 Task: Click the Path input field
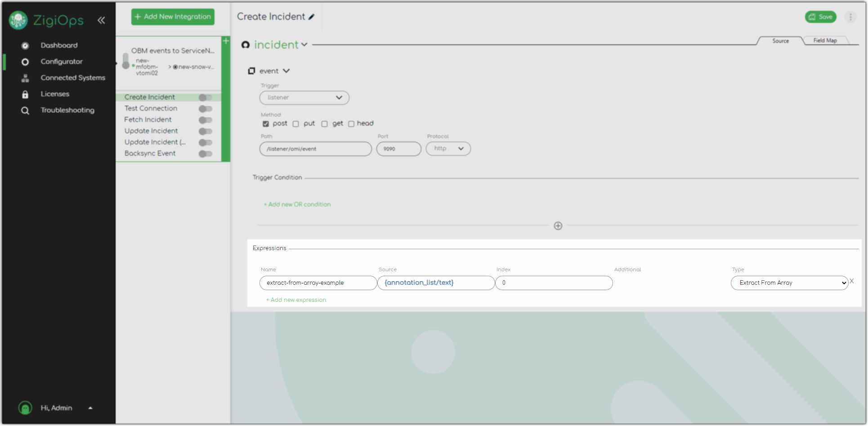coord(315,149)
